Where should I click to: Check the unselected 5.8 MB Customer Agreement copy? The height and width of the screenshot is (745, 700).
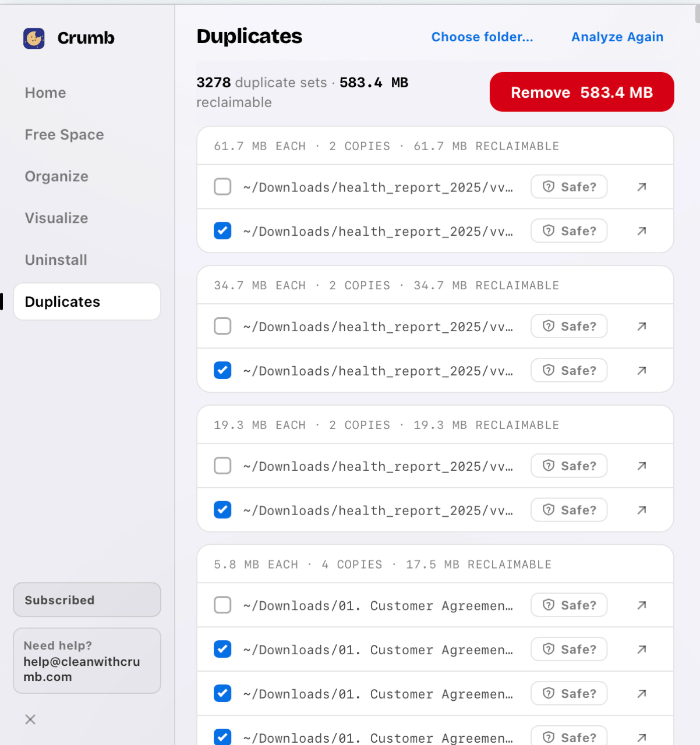click(222, 605)
